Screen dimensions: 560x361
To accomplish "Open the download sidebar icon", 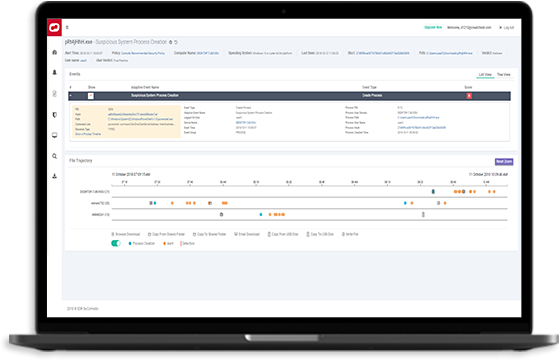I will coord(55,176).
